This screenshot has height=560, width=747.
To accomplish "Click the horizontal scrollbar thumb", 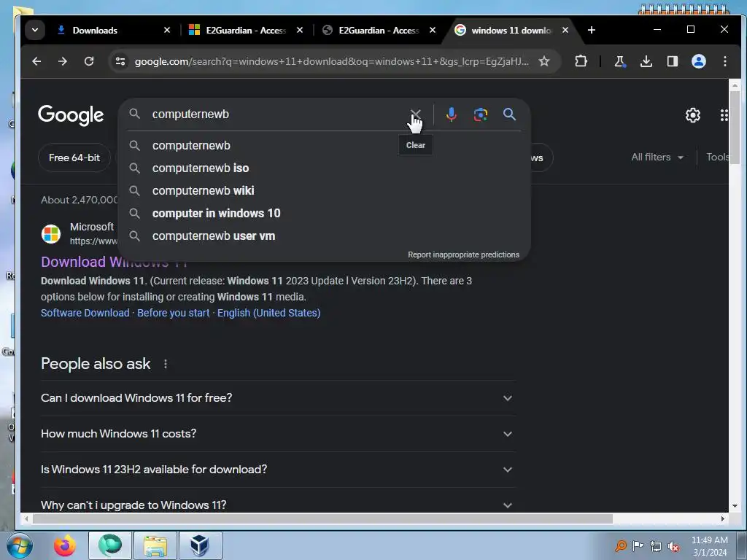I will pyautogui.click(x=323, y=518).
